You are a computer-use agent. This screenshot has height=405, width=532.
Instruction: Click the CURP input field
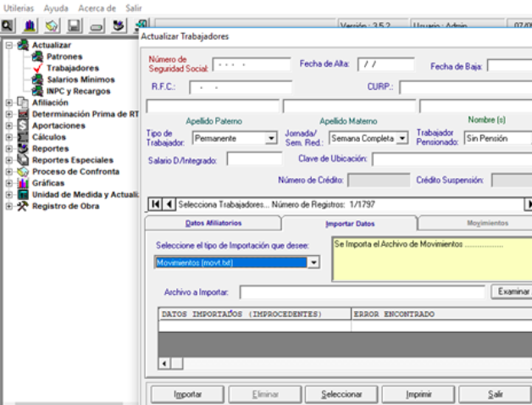point(466,87)
